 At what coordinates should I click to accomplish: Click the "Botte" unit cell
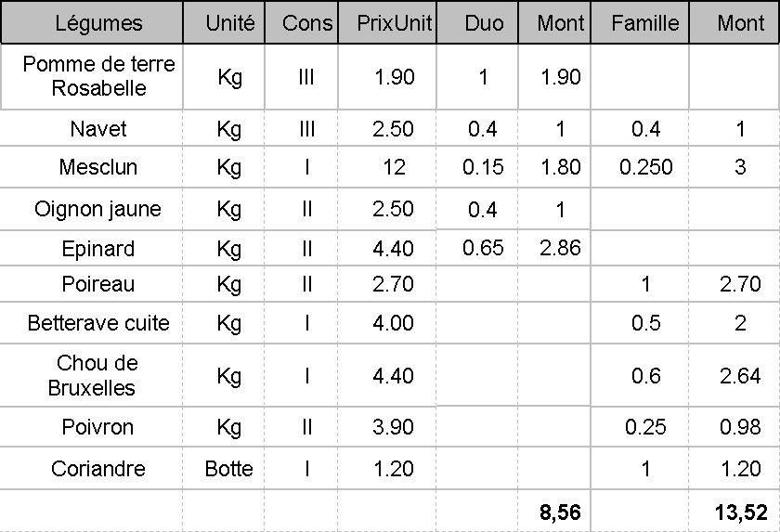coord(229,469)
